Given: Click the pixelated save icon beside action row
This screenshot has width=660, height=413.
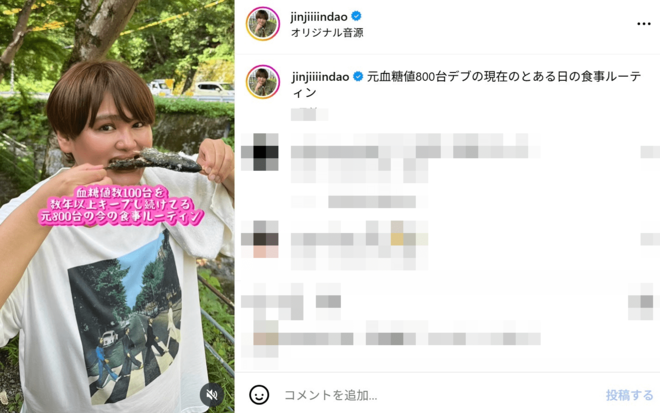Looking at the screenshot, I should point(644,301).
